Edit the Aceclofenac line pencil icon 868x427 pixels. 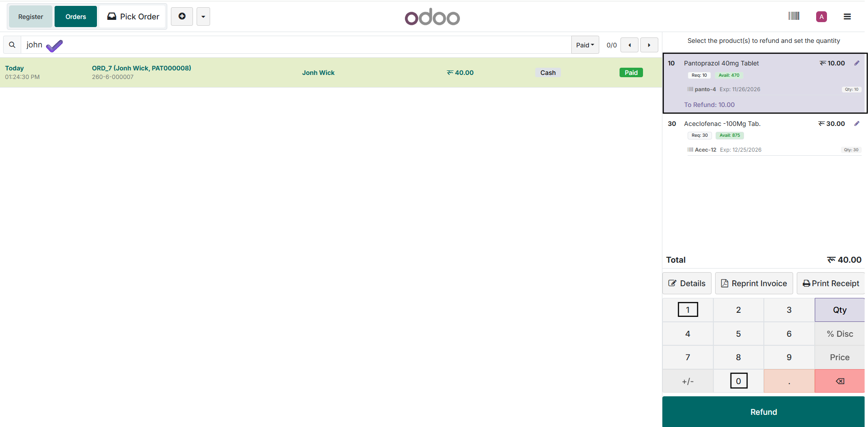point(857,124)
